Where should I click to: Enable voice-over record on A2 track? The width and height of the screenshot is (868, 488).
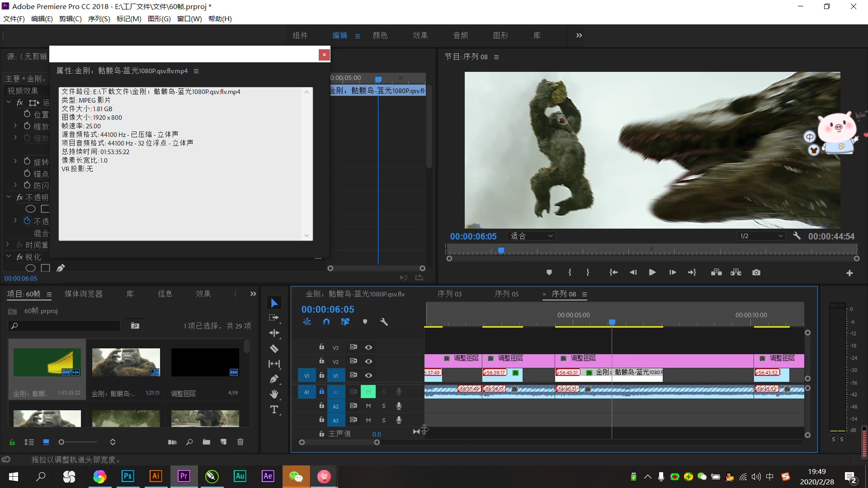(x=399, y=406)
